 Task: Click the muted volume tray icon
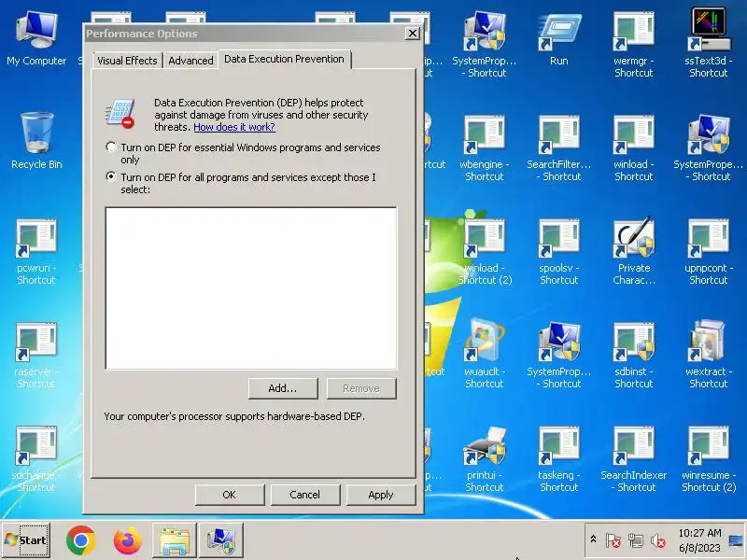pyautogui.click(x=658, y=540)
